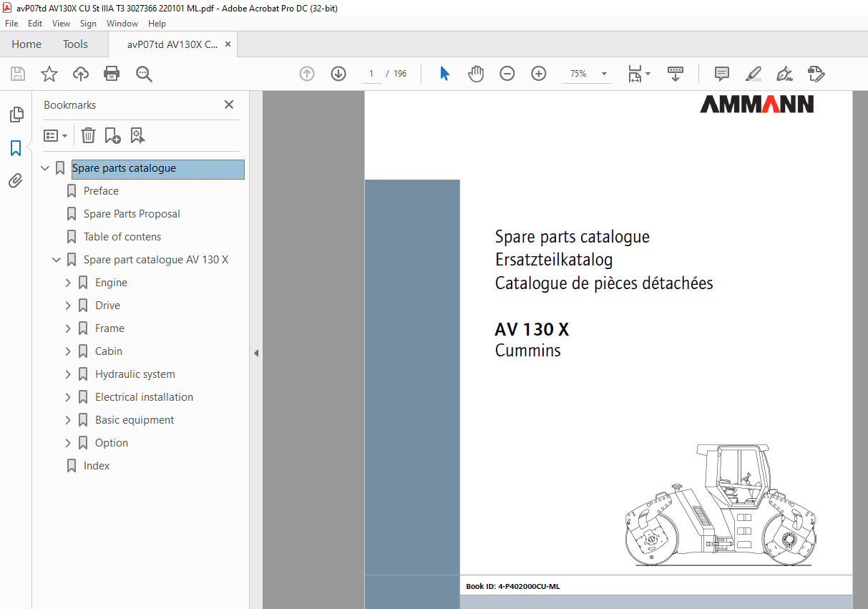The height and width of the screenshot is (609, 868).
Task: Delete the selected bookmark
Action: click(x=88, y=135)
